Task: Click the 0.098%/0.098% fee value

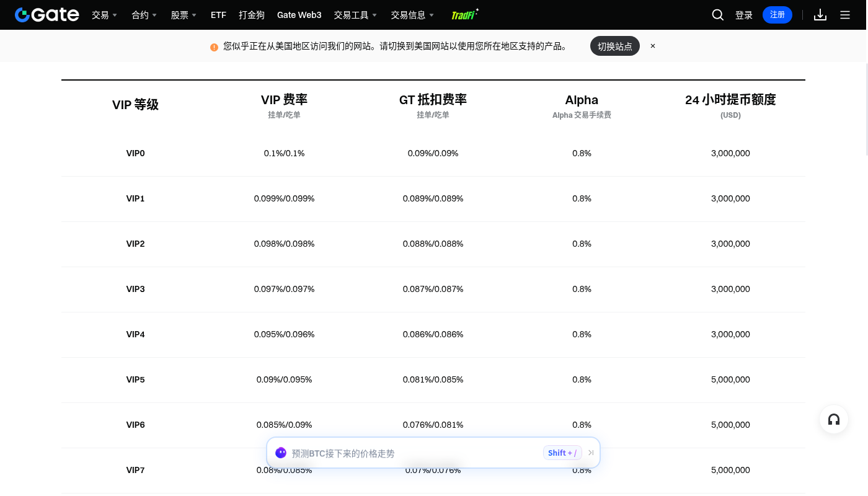Action: click(284, 244)
